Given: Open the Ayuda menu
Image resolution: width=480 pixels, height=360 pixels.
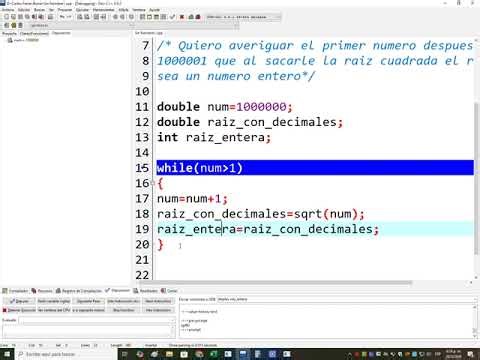Looking at the screenshot, I should click(x=154, y=10).
